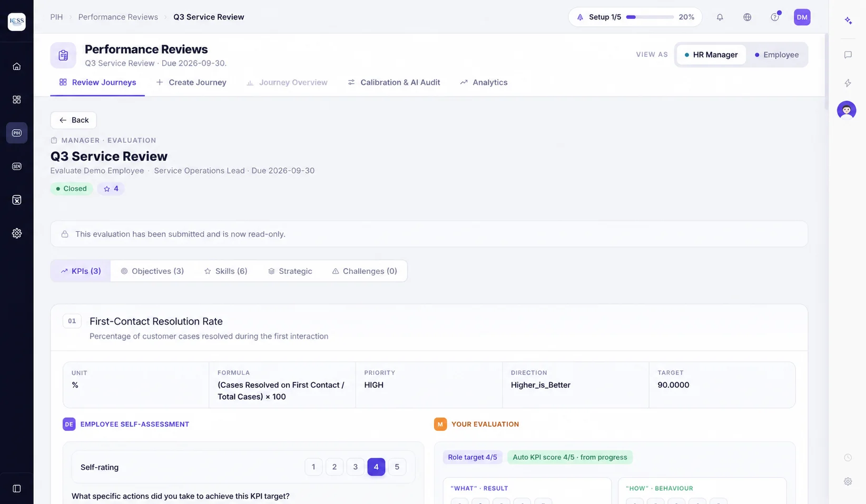This screenshot has width=866, height=504.
Task: Open the notifications bell
Action: pyautogui.click(x=720, y=17)
